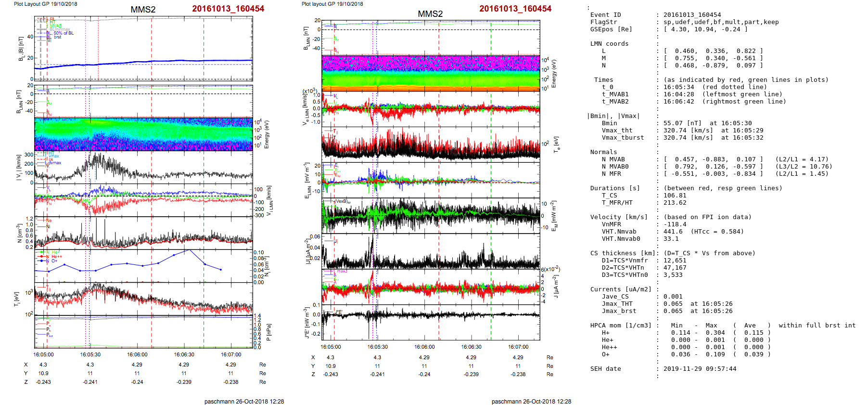Click the MMS2 title above the left plot

coord(143,10)
